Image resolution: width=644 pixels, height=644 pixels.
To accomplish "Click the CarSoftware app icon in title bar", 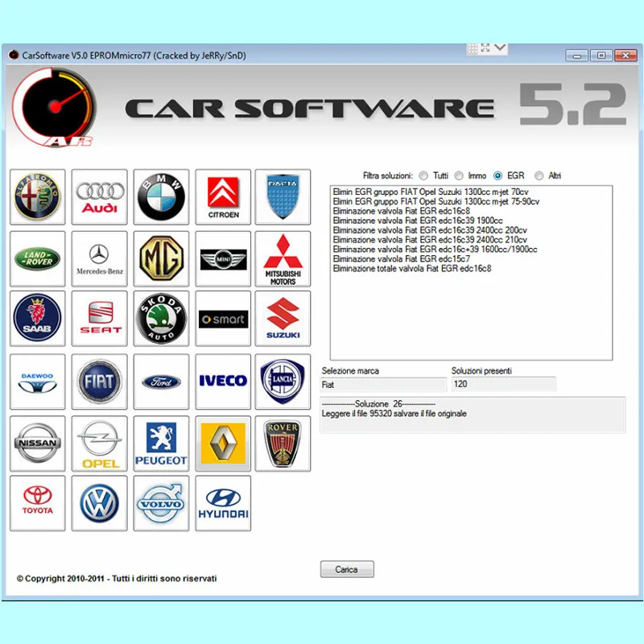I will pyautogui.click(x=14, y=55).
